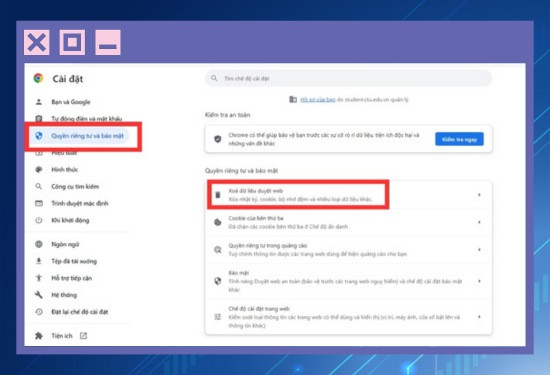550x375 pixels.
Task: Open Hình thức settings section
Action: (65, 169)
